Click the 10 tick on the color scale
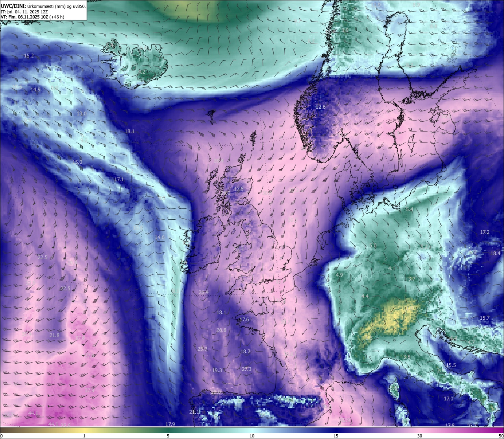Viewport: 504px width, 439px height. pos(252,436)
